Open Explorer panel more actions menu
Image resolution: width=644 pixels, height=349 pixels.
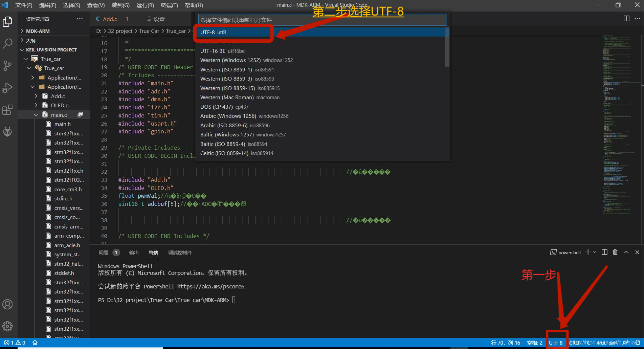tap(80, 19)
